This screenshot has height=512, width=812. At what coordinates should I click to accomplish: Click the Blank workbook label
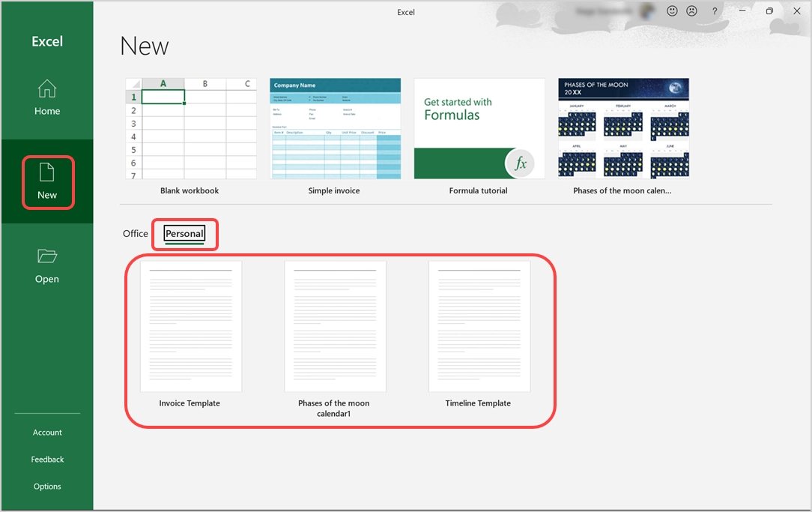(x=190, y=190)
